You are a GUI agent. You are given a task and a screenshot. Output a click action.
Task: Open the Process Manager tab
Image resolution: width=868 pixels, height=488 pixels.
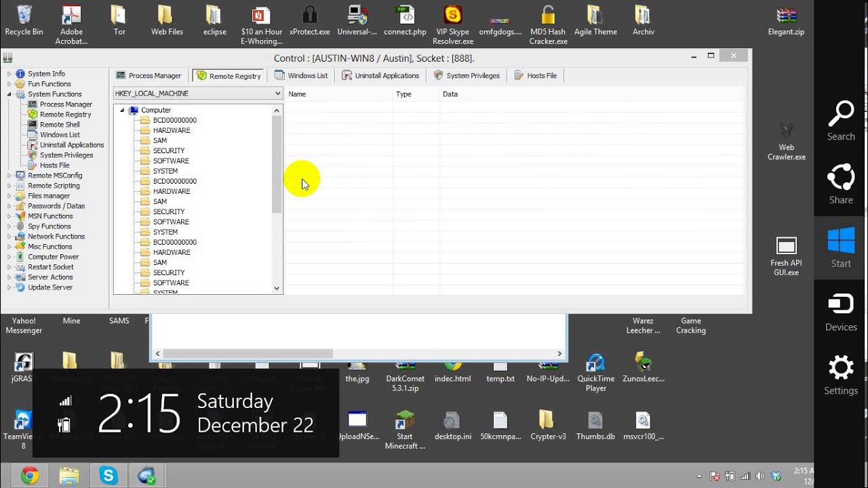[x=148, y=76]
